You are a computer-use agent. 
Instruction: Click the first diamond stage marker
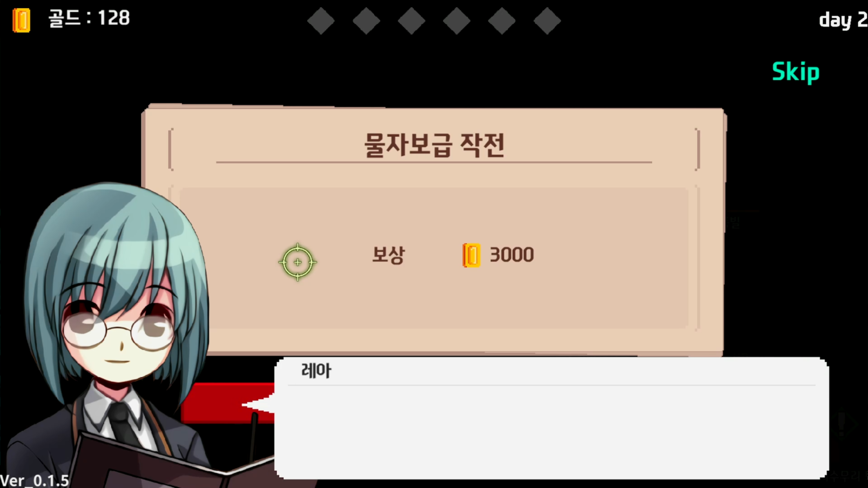(x=321, y=21)
